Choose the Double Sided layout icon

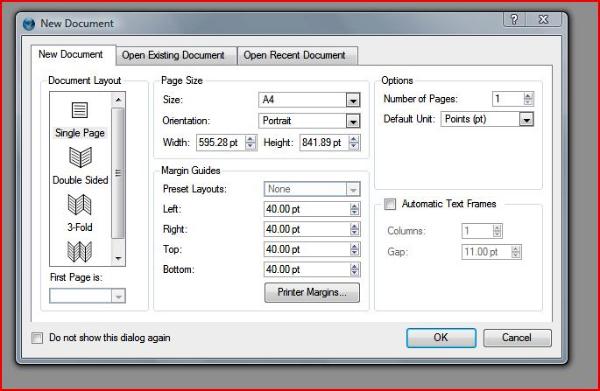(x=80, y=157)
